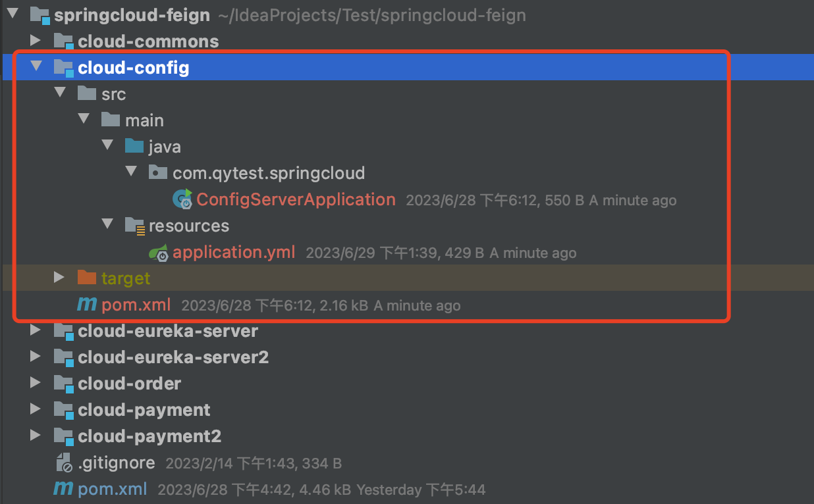Click the excluded target folder icon
814x504 pixels.
(86, 278)
